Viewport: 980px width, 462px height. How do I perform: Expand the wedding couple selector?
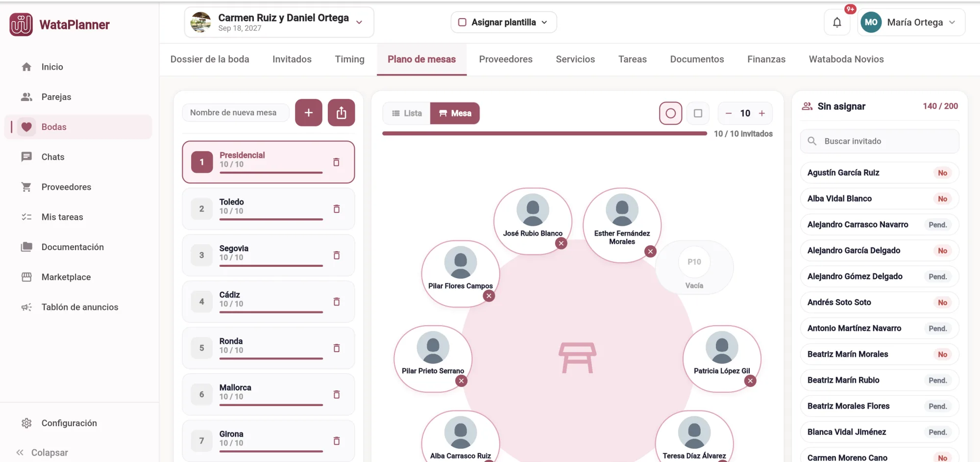pyautogui.click(x=359, y=23)
